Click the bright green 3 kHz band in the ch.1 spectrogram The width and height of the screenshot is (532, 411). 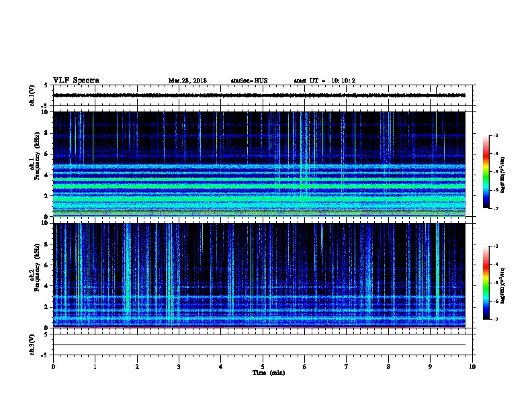click(259, 186)
